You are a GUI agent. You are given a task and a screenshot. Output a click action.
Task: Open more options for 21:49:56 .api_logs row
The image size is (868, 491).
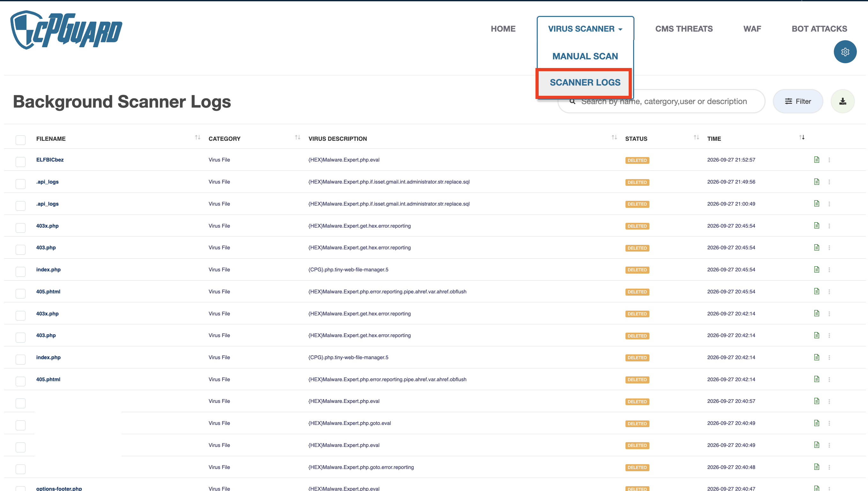coord(829,182)
